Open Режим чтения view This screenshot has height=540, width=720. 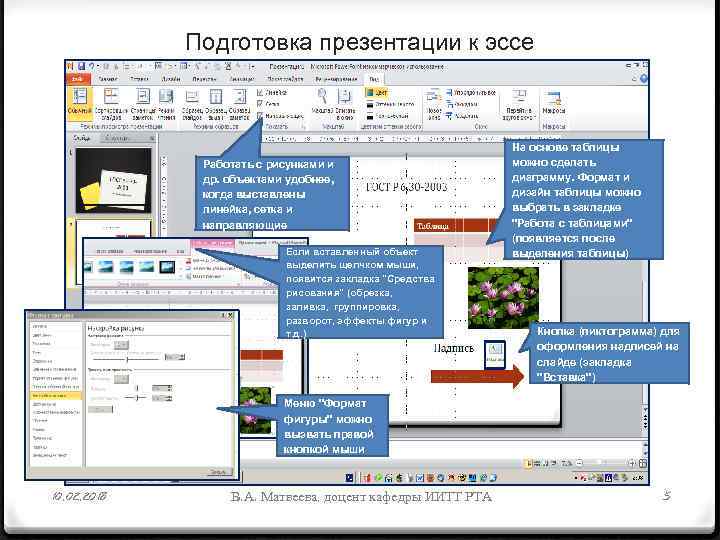tap(166, 102)
